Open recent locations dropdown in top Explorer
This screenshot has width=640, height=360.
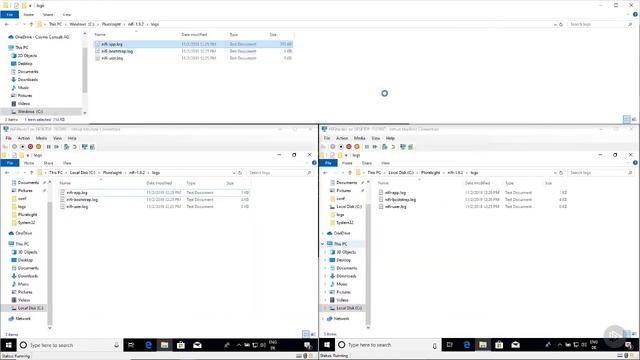24,24
